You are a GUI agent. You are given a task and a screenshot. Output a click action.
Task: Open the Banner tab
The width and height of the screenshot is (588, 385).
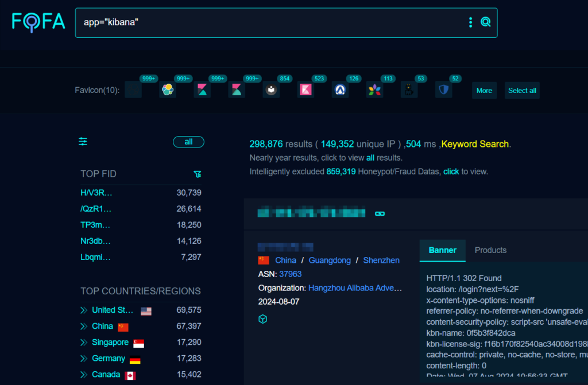(x=442, y=250)
